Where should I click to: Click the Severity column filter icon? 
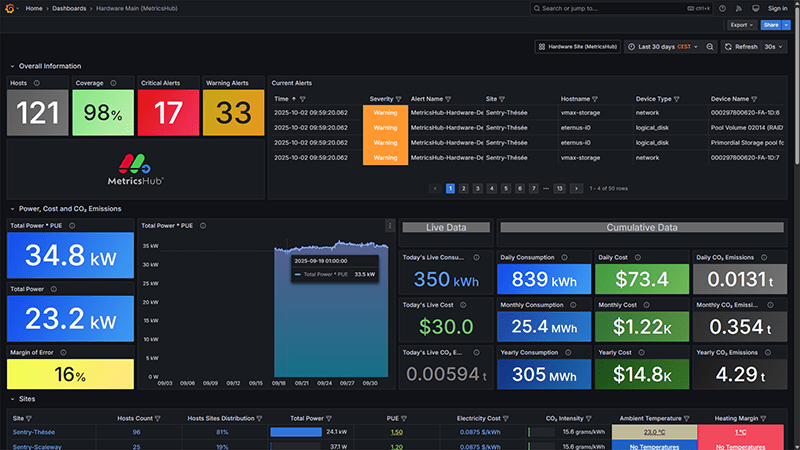(399, 99)
